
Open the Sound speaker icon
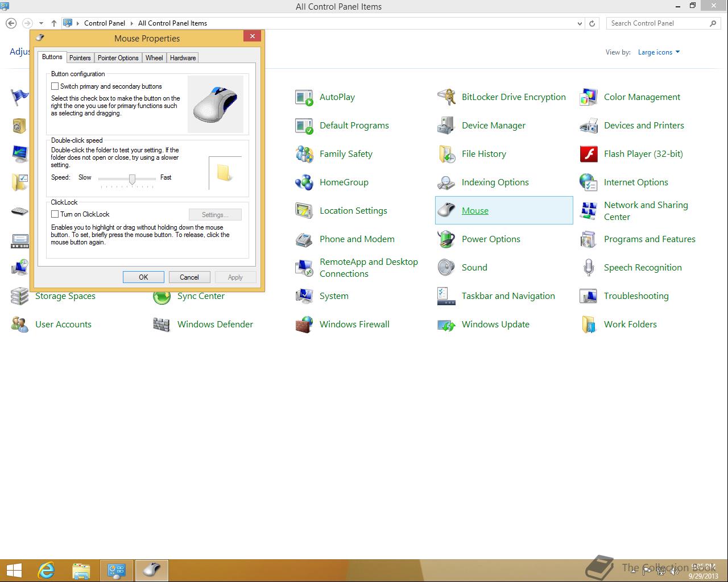coord(446,268)
